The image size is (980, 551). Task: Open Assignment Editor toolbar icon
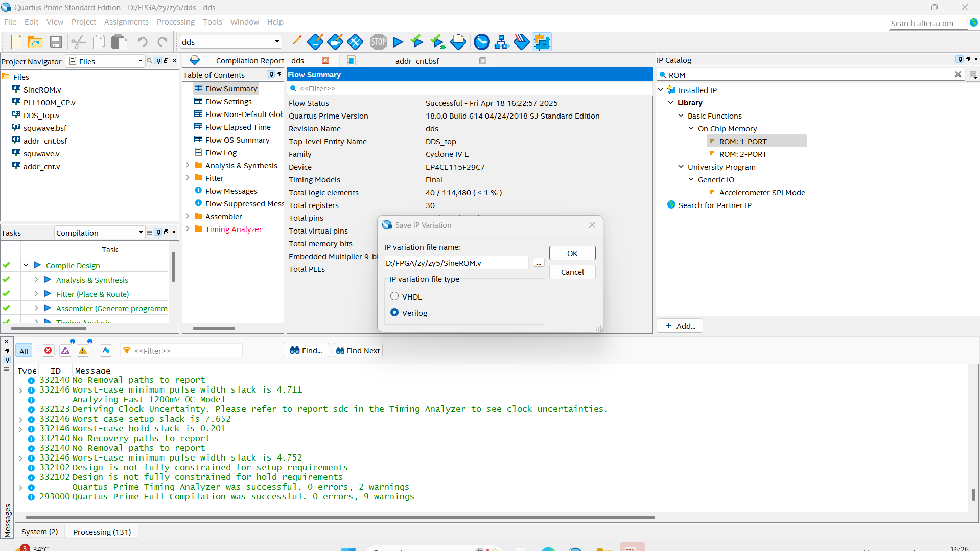(315, 42)
